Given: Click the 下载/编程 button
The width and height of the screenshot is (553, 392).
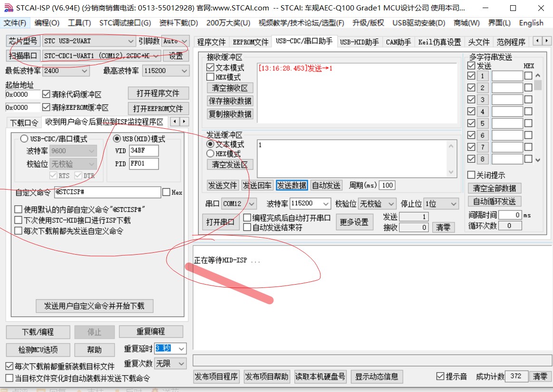Looking at the screenshot, I should click(x=38, y=332).
